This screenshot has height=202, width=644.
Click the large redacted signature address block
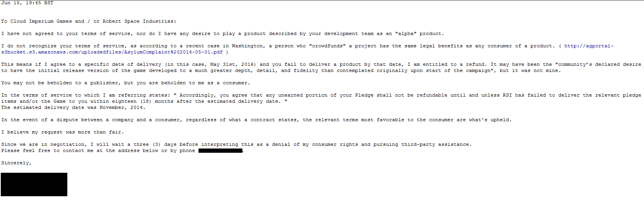coord(34,184)
